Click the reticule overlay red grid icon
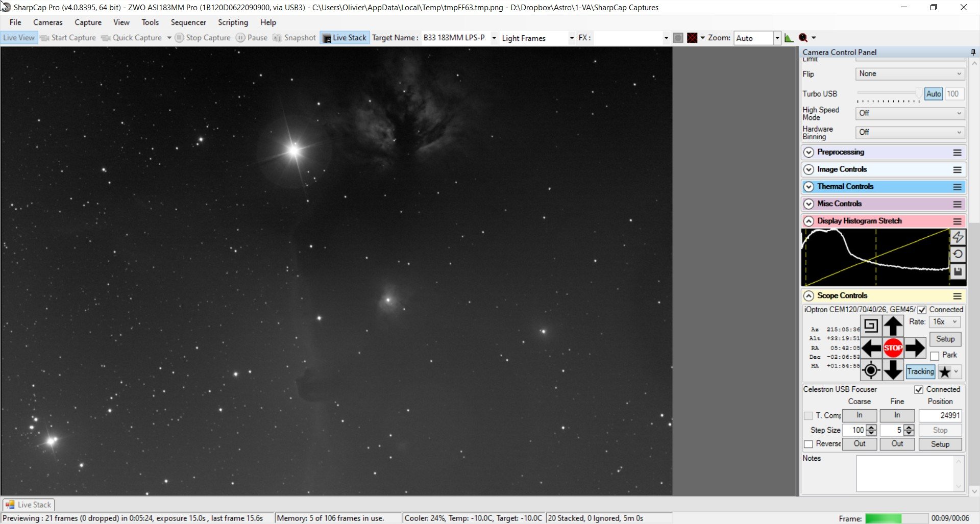This screenshot has height=524, width=980. 692,38
